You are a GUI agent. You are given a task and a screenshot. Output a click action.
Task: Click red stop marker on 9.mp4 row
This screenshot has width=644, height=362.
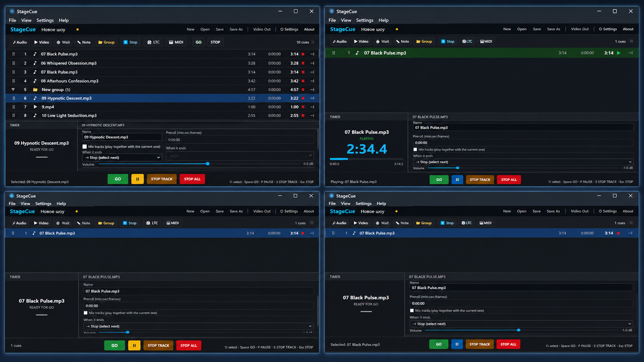[x=303, y=107]
